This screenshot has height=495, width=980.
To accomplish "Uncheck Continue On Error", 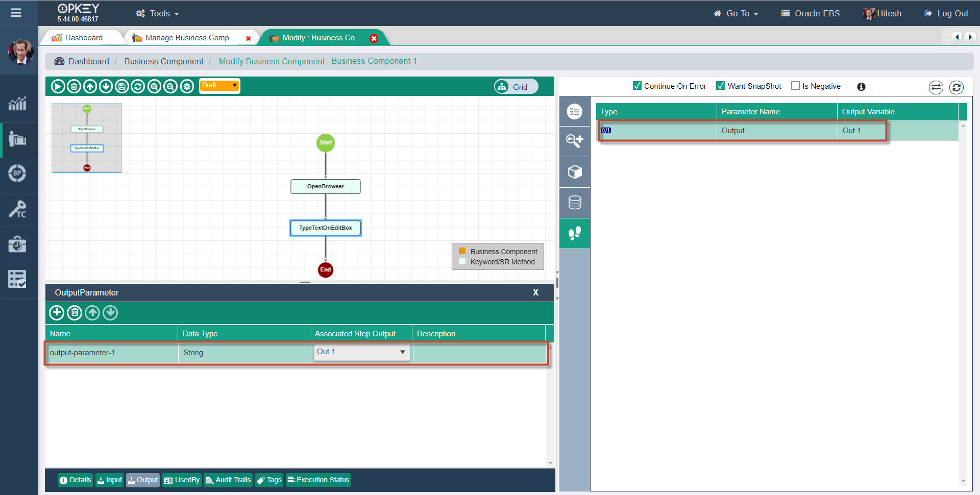I will point(637,86).
